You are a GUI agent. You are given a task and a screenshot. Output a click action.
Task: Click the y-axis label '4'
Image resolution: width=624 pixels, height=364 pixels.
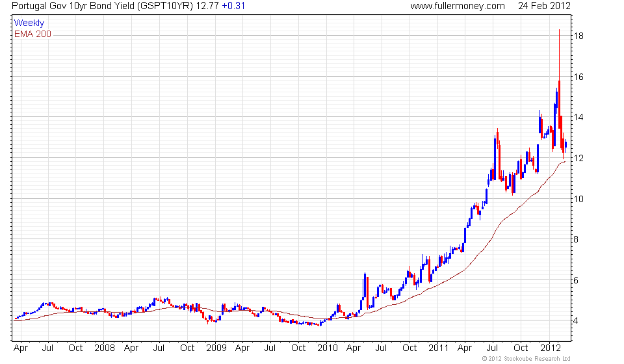point(576,320)
